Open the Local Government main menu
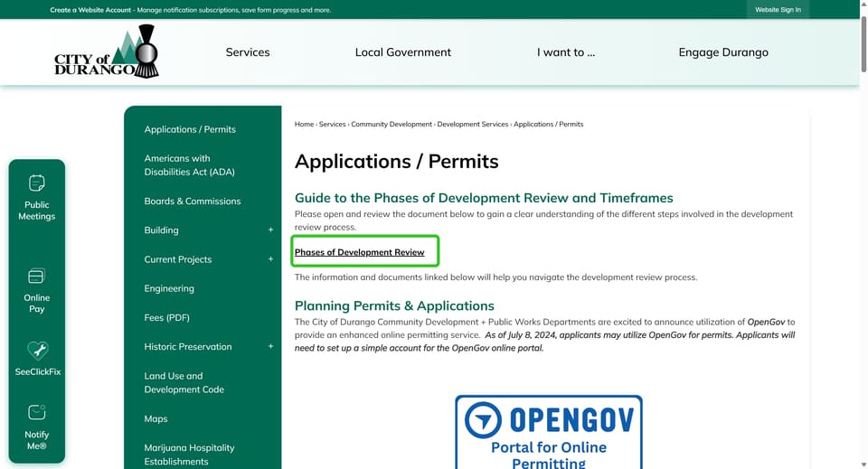This screenshot has height=469, width=868. tap(403, 52)
